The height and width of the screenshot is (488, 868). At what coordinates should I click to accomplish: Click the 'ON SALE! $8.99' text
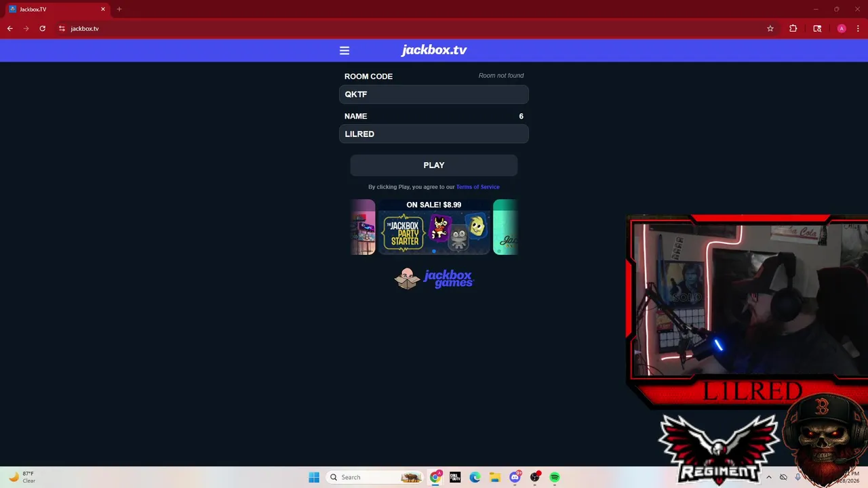434,205
